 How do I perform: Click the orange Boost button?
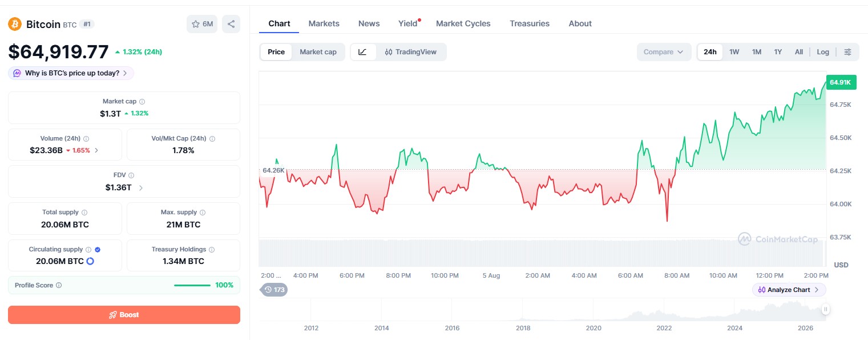point(124,315)
